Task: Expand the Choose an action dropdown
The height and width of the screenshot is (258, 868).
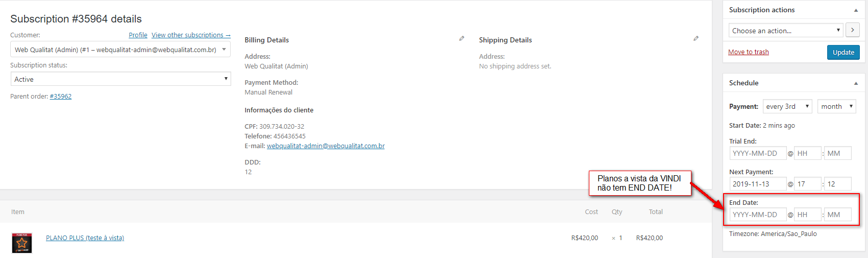Action: 786,31
